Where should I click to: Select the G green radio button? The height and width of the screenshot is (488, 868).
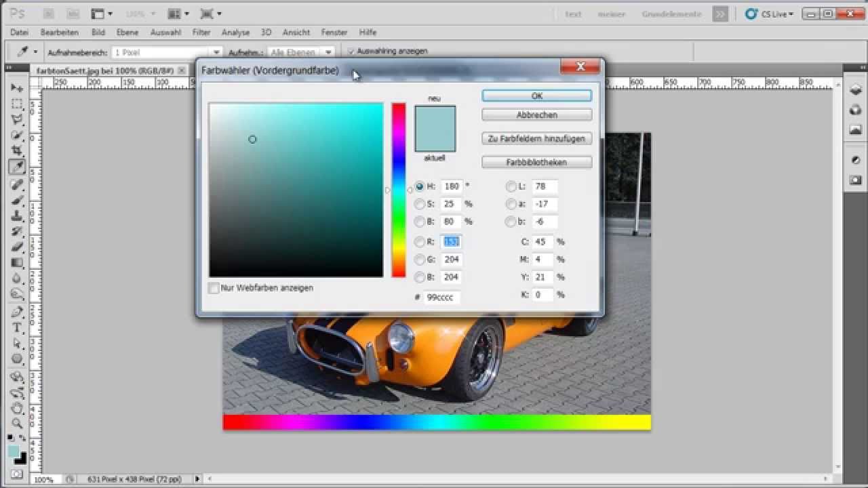[x=420, y=260]
